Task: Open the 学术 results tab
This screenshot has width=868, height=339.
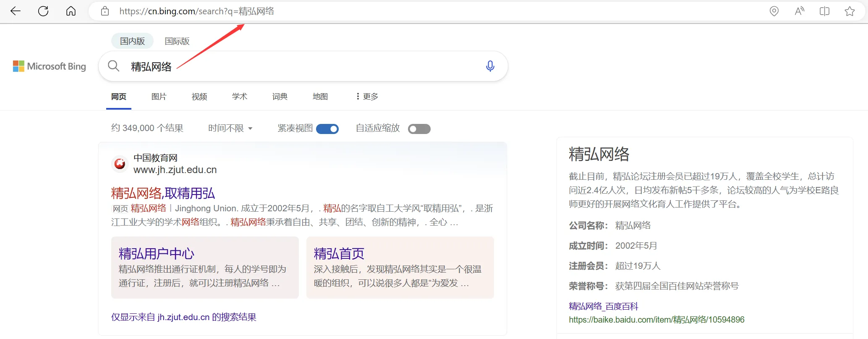Action: point(240,97)
